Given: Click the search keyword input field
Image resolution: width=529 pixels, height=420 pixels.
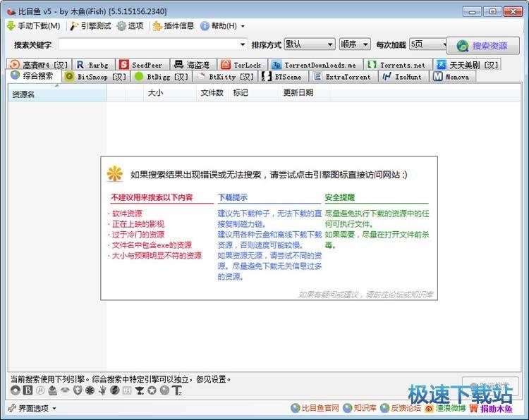Looking at the screenshot, I should tap(153, 44).
